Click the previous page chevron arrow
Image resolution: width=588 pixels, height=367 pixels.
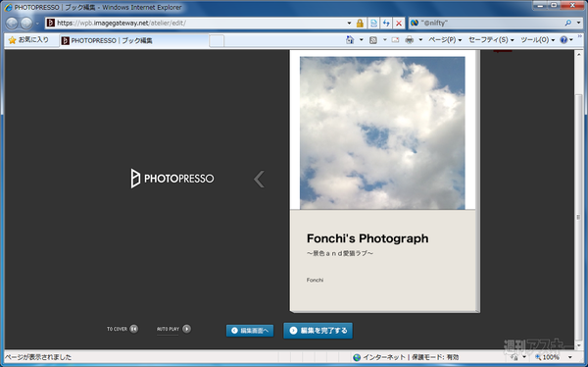click(259, 179)
